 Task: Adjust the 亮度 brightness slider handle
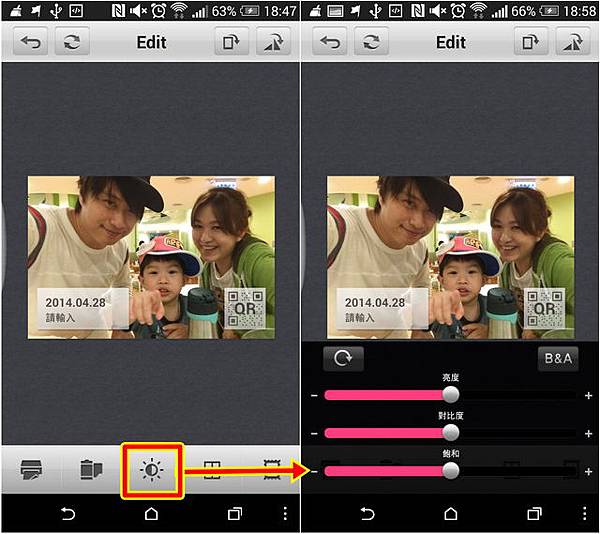click(451, 394)
